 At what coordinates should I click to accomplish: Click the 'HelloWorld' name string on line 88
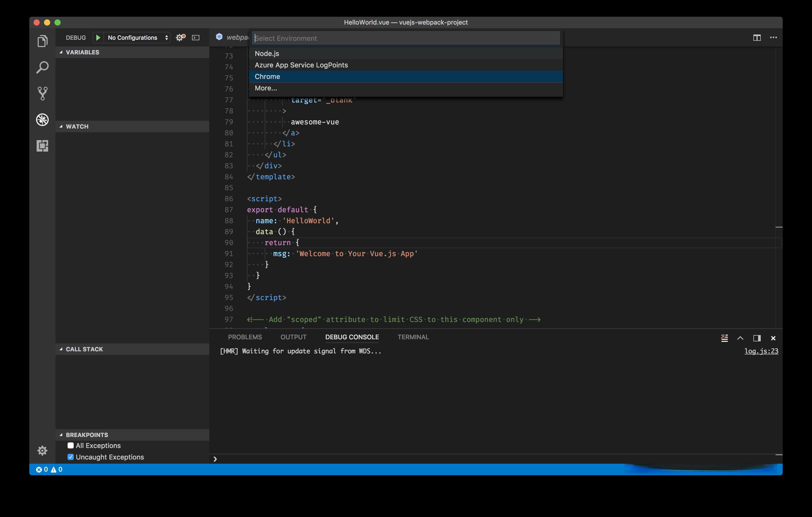point(308,221)
